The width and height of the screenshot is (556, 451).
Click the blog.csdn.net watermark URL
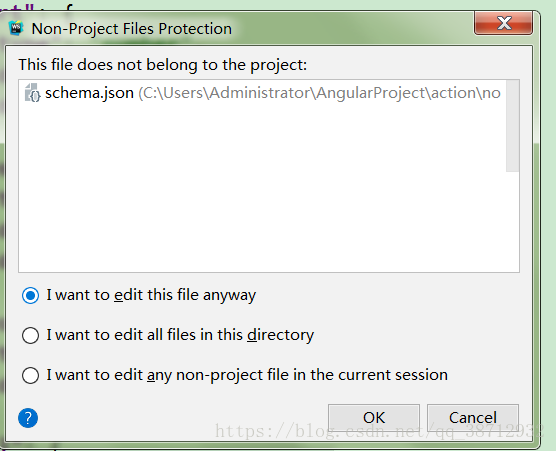pos(379,431)
